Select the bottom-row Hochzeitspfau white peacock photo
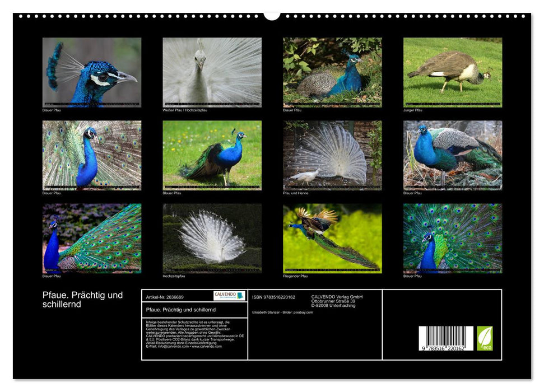 tap(212, 238)
